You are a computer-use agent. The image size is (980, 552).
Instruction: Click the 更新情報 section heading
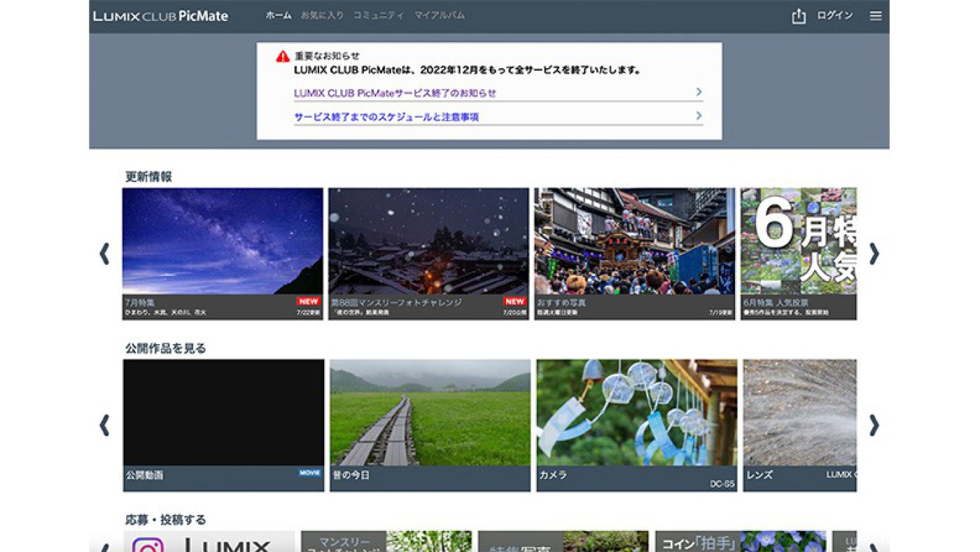pyautogui.click(x=148, y=177)
